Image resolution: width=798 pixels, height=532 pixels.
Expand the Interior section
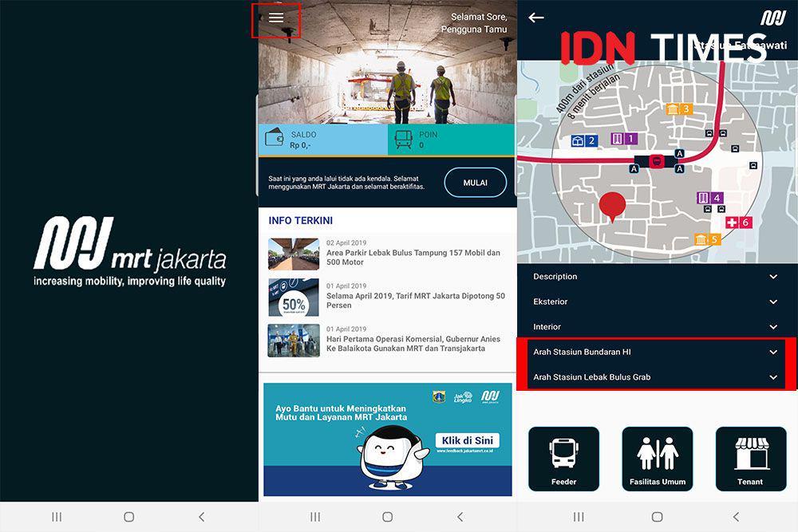(x=657, y=326)
